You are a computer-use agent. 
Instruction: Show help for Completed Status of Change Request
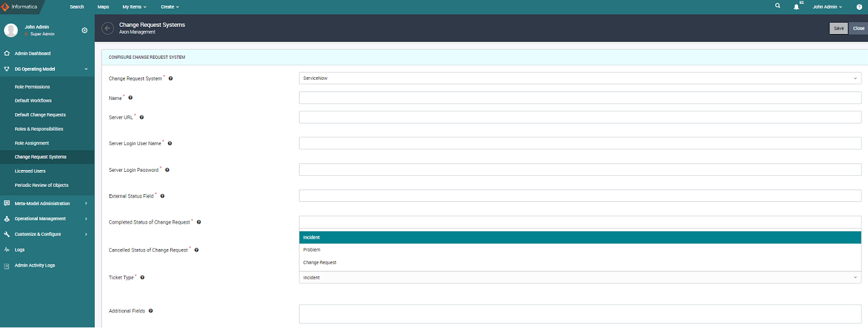pos(199,222)
